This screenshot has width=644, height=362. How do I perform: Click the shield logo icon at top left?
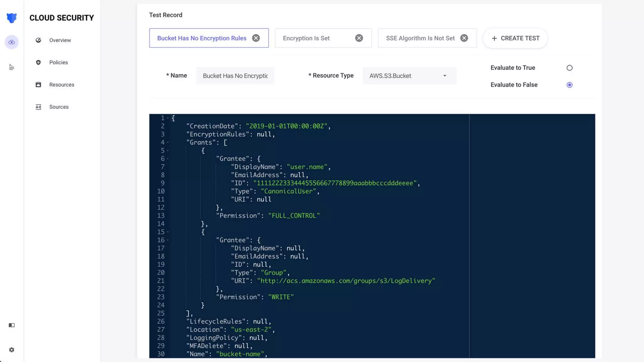pyautogui.click(x=12, y=18)
